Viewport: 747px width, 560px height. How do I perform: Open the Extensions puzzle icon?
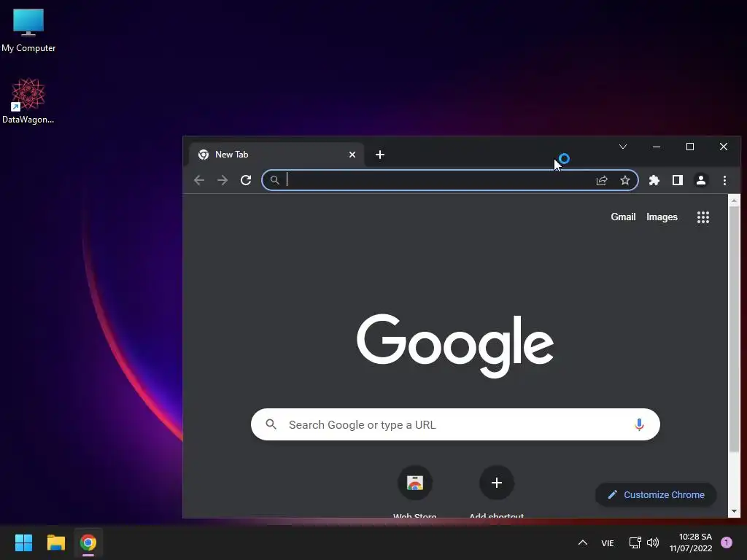click(x=654, y=181)
